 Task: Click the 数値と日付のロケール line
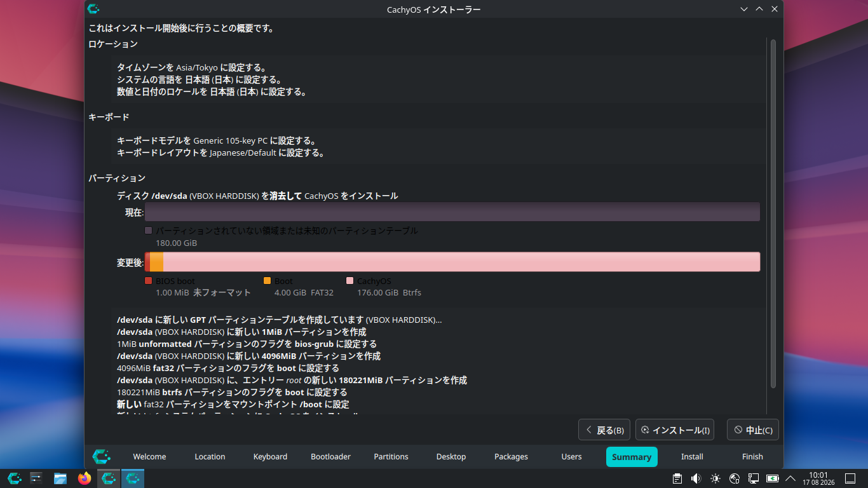click(212, 91)
